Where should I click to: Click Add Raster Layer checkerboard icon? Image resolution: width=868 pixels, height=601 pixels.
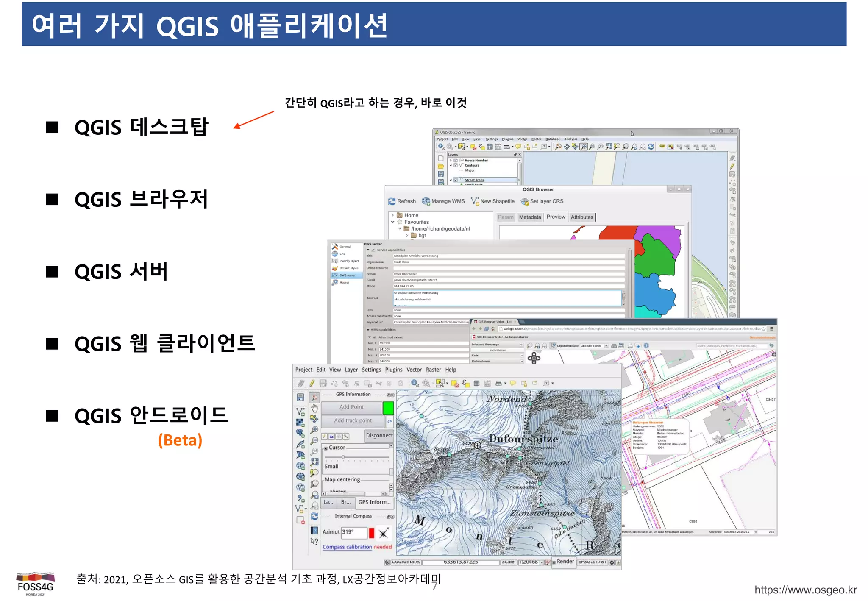[x=300, y=422]
